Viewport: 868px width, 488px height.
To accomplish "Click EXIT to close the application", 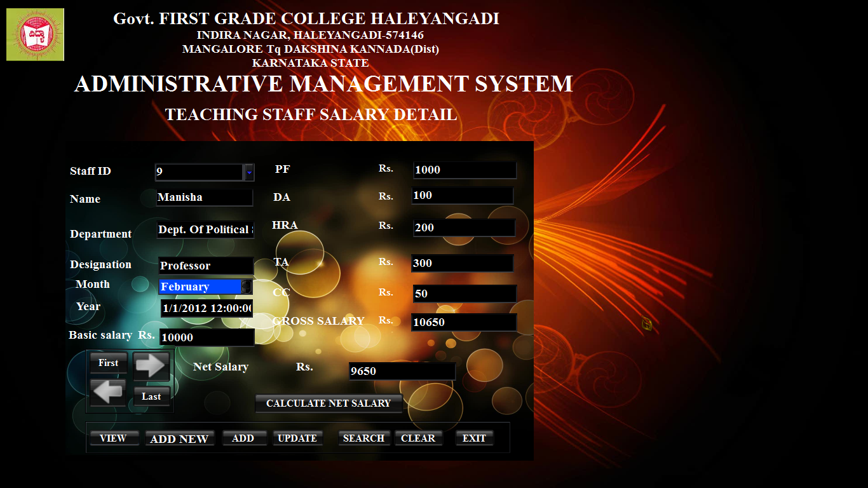I will (474, 437).
